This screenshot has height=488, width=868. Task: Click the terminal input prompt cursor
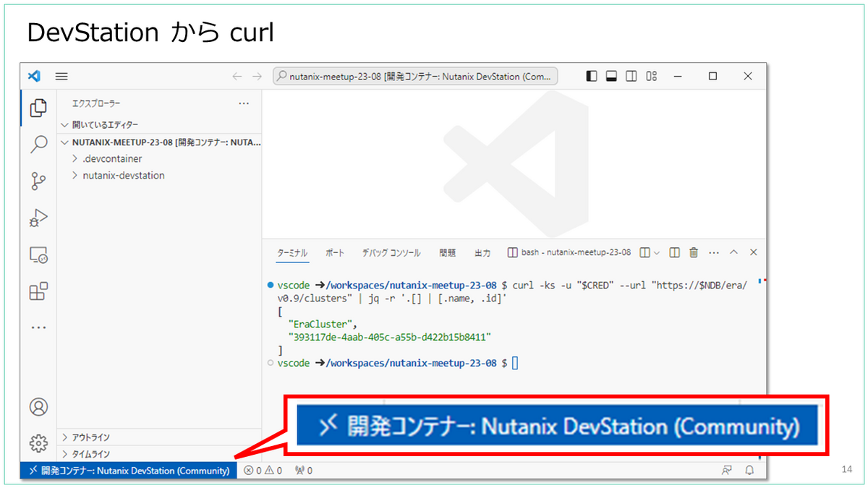coord(515,363)
